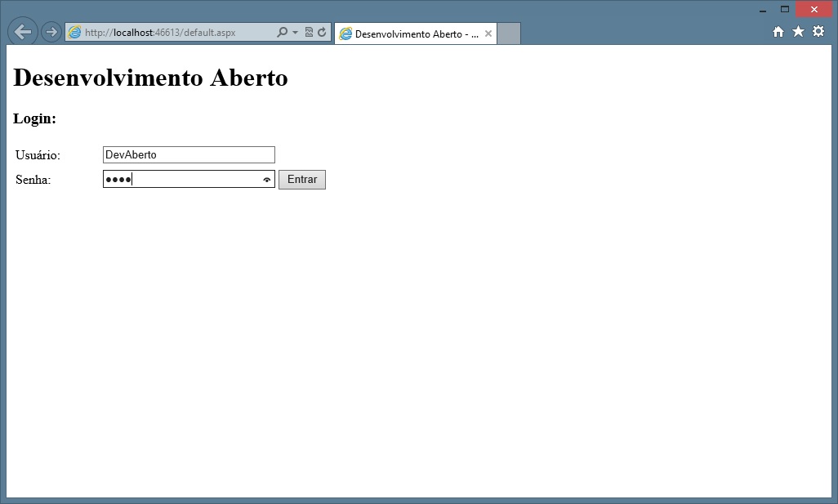Minimize the browser window
This screenshot has height=504, width=838.
coord(762,10)
